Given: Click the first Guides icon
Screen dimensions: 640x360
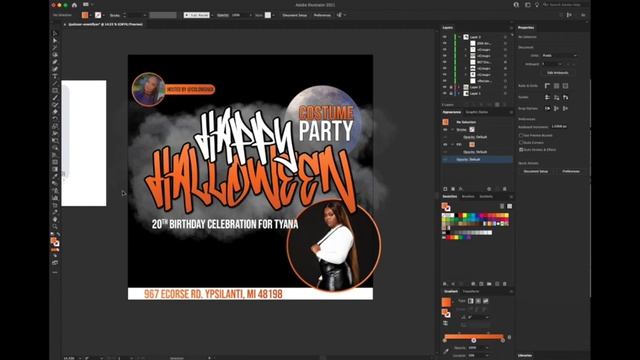Looking at the screenshot, I should point(547,97).
